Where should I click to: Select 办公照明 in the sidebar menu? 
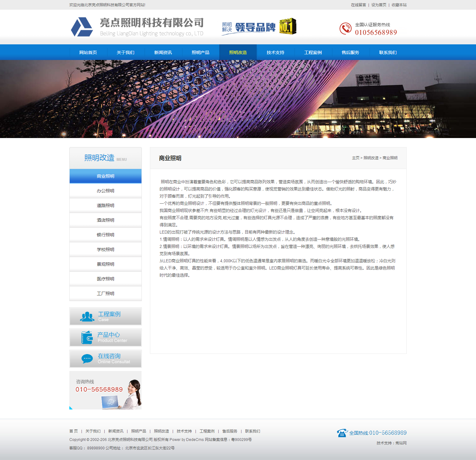point(106,191)
